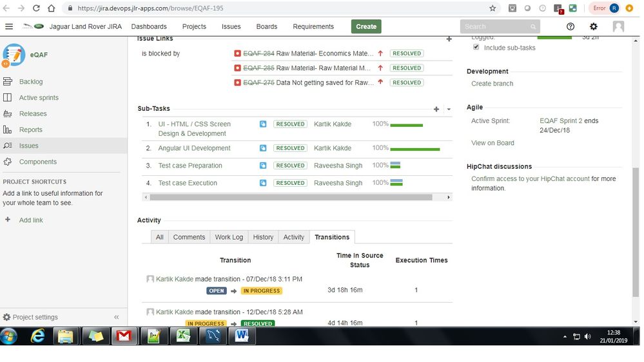644x362 pixels.
Task: Open the Requirements menu
Action: point(313,26)
